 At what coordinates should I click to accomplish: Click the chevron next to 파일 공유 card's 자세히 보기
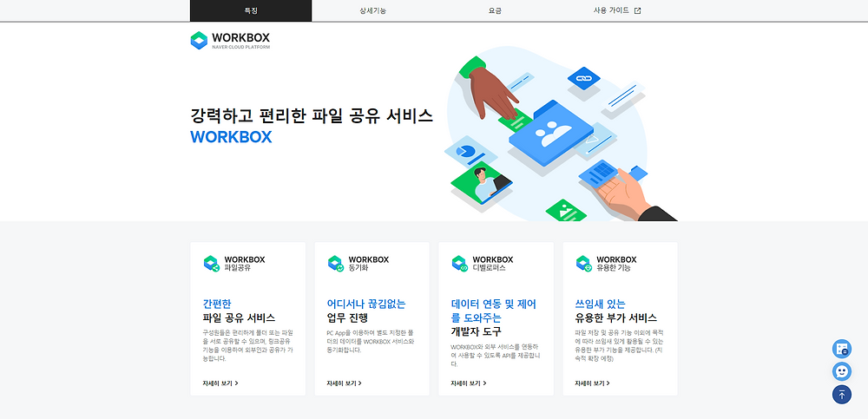pyautogui.click(x=237, y=383)
